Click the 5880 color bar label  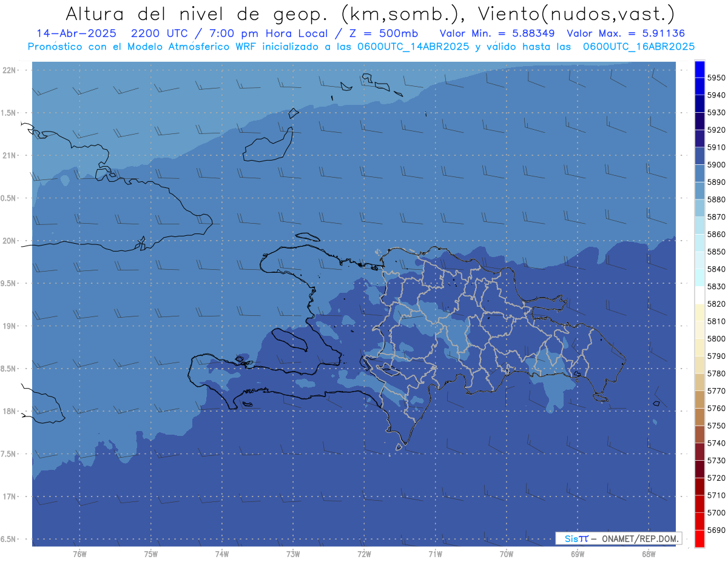pyautogui.click(x=716, y=199)
